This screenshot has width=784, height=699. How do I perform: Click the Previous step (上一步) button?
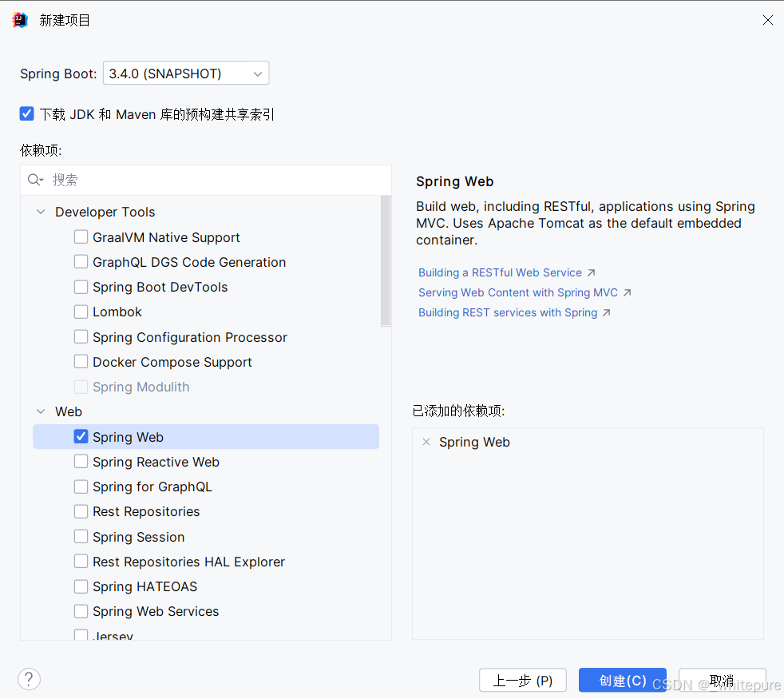(522, 680)
